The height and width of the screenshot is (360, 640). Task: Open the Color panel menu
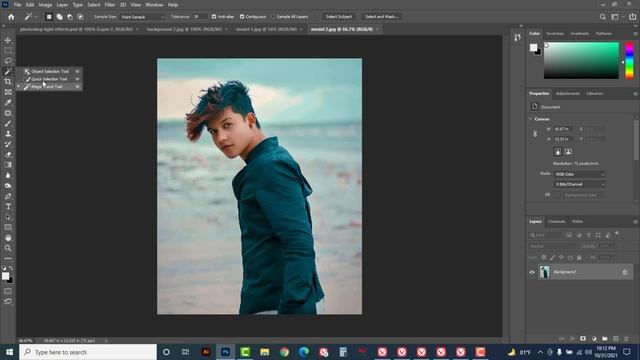(x=635, y=33)
